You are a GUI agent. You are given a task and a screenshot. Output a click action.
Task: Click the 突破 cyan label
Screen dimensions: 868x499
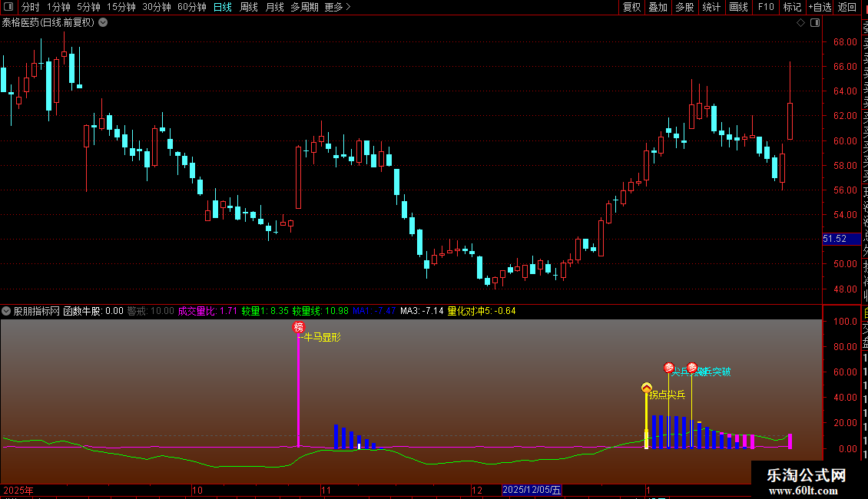(x=721, y=372)
